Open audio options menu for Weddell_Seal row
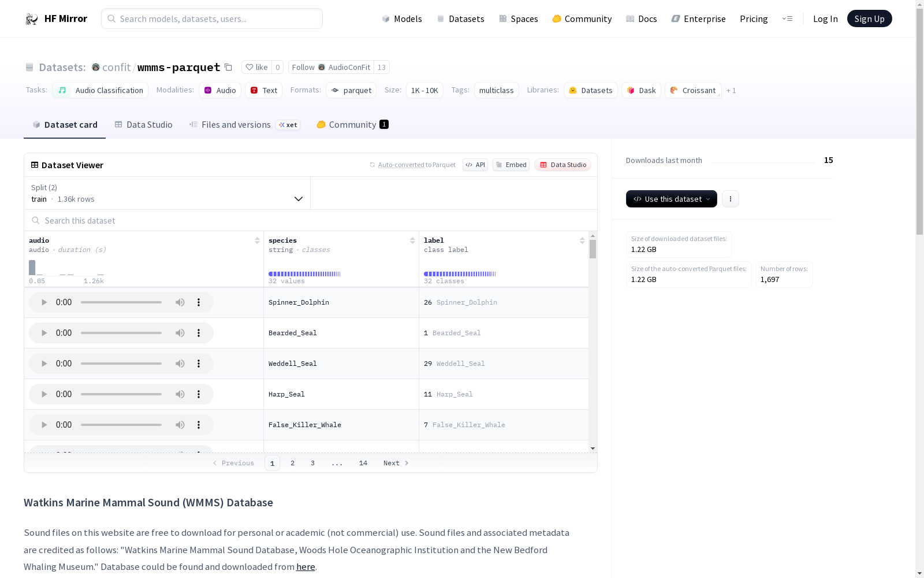The height and width of the screenshot is (578, 924). tap(199, 364)
